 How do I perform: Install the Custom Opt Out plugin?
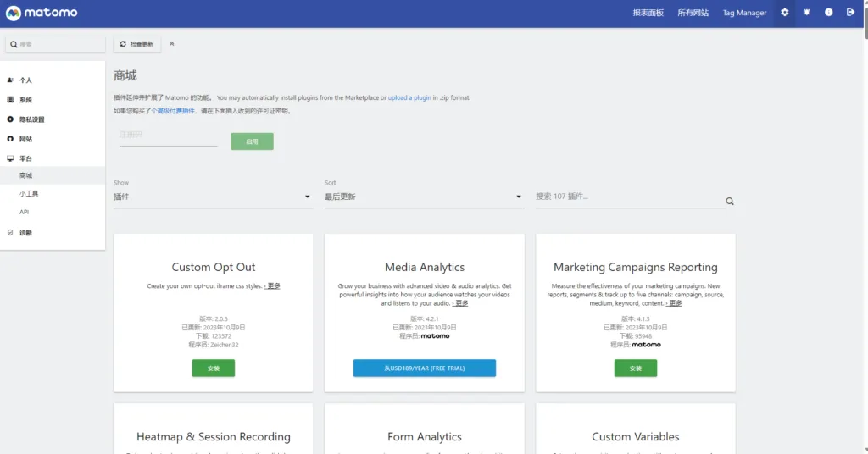pos(213,368)
